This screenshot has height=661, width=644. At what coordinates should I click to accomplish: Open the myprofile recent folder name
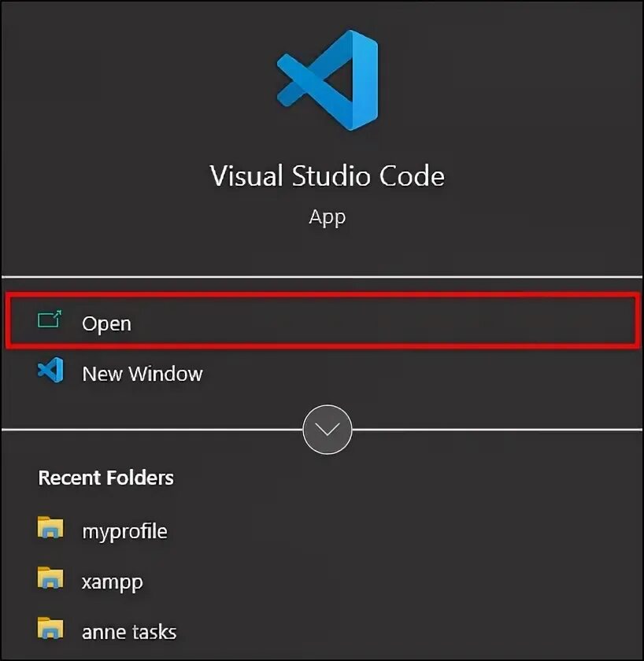(124, 531)
